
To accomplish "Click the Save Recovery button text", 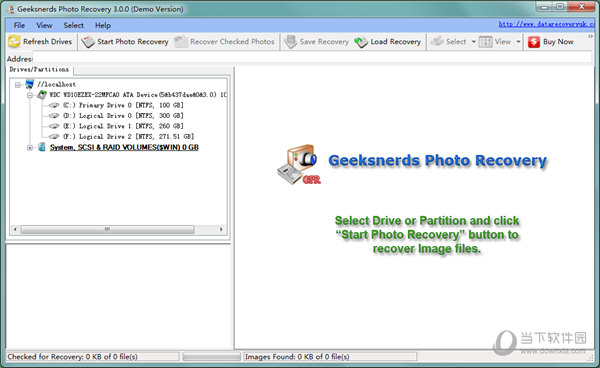I will point(324,42).
